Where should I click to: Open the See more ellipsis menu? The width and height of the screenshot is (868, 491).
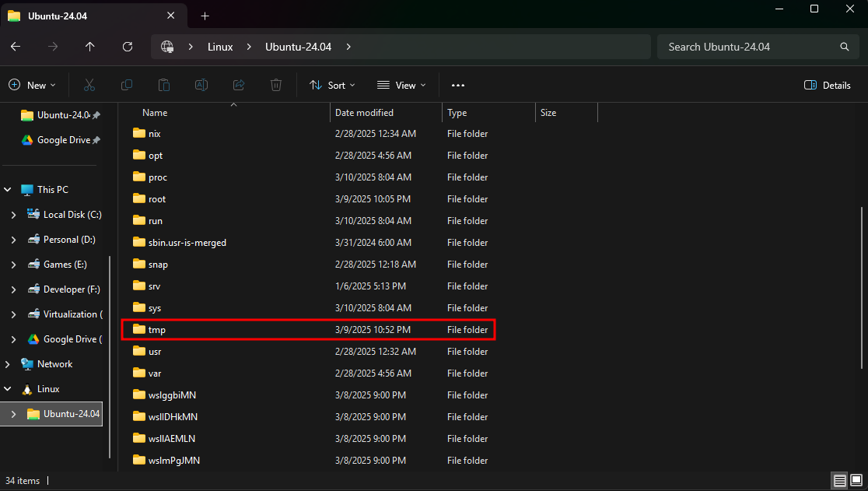click(458, 86)
